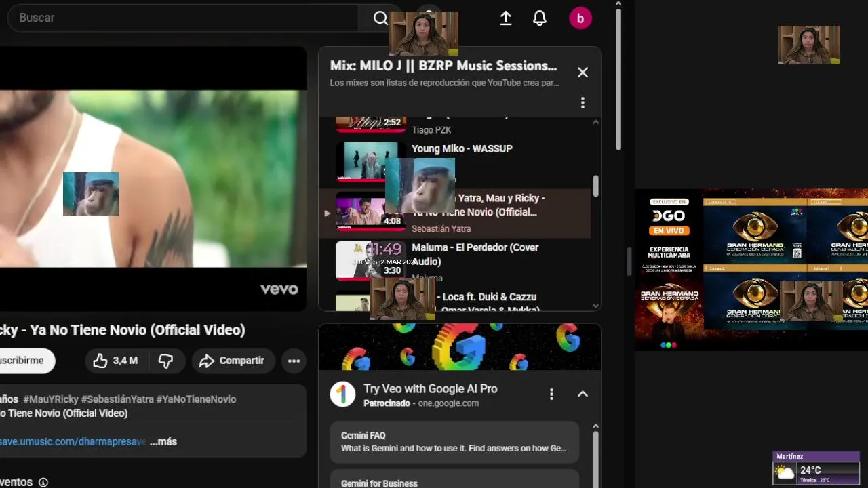
Task: Play Young Miko - WASSUP from playlist
Action: pyautogui.click(x=462, y=148)
